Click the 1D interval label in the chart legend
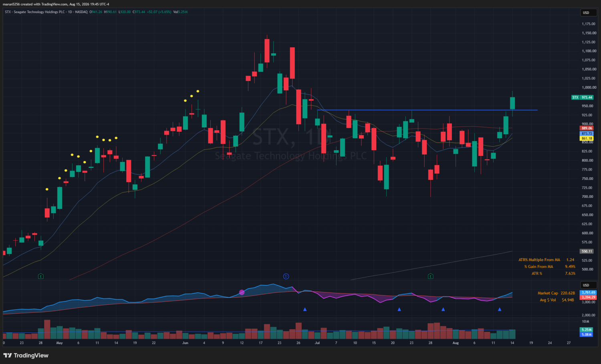Screen dimensions: 601x364 coord(70,12)
